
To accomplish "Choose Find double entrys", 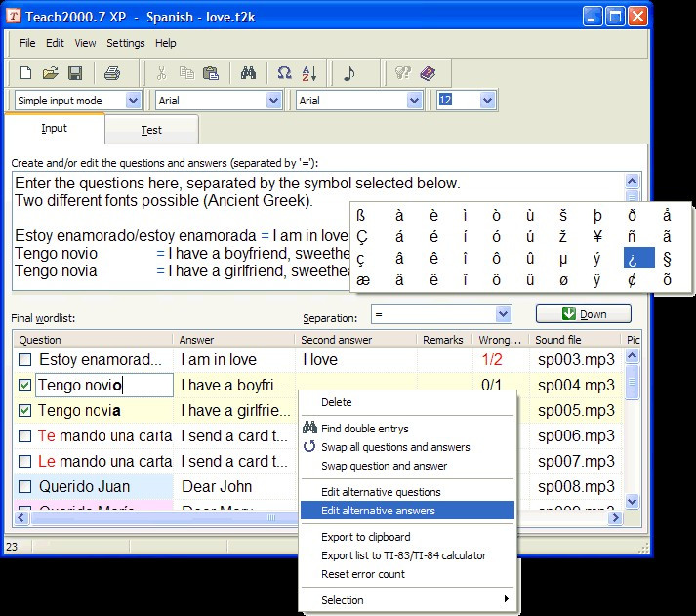I will click(x=408, y=429).
